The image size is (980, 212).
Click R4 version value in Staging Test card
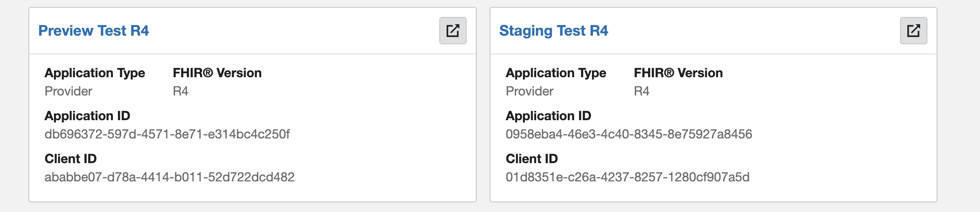click(x=641, y=91)
